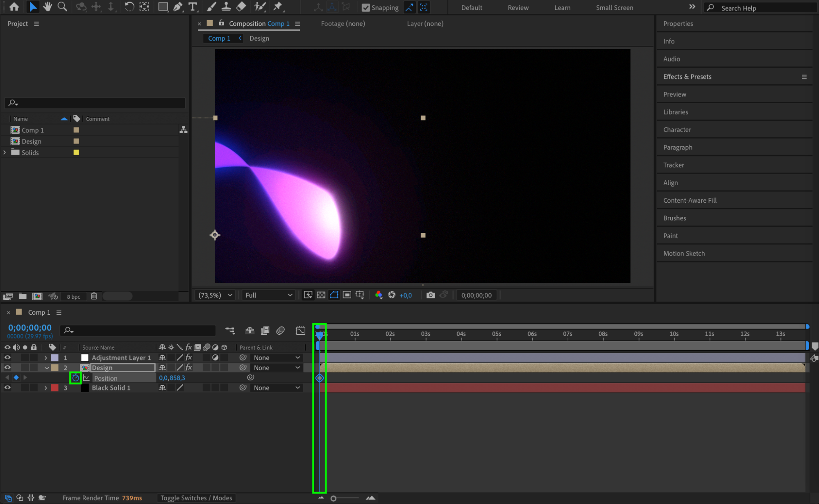Expand the Solids folder
Screen dimensions: 819x504
[x=5, y=152]
